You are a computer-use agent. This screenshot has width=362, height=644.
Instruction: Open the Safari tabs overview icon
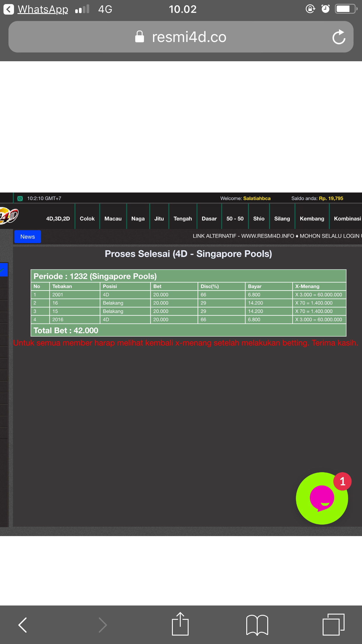tap(333, 624)
